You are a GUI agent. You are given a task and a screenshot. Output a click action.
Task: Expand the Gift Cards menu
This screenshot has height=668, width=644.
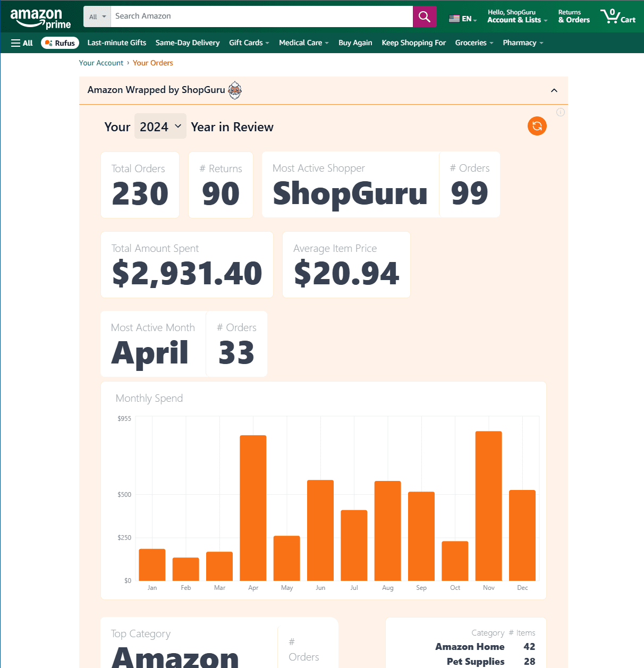pos(249,43)
